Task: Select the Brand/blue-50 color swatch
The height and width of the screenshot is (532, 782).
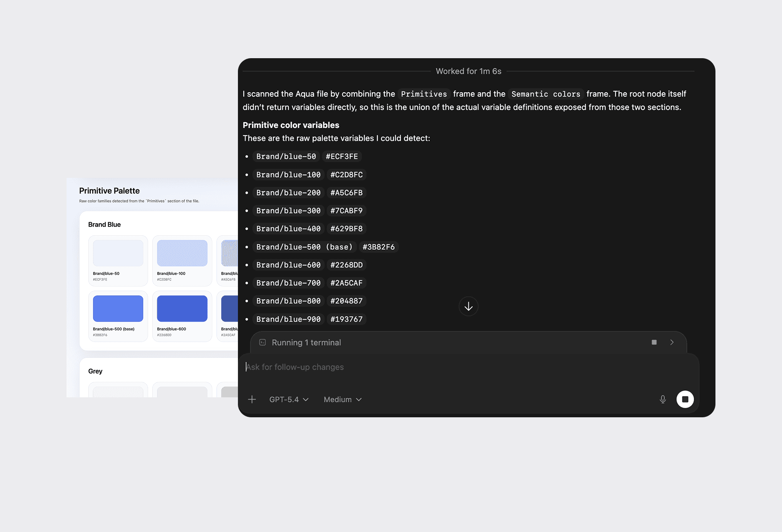Action: pos(118,253)
